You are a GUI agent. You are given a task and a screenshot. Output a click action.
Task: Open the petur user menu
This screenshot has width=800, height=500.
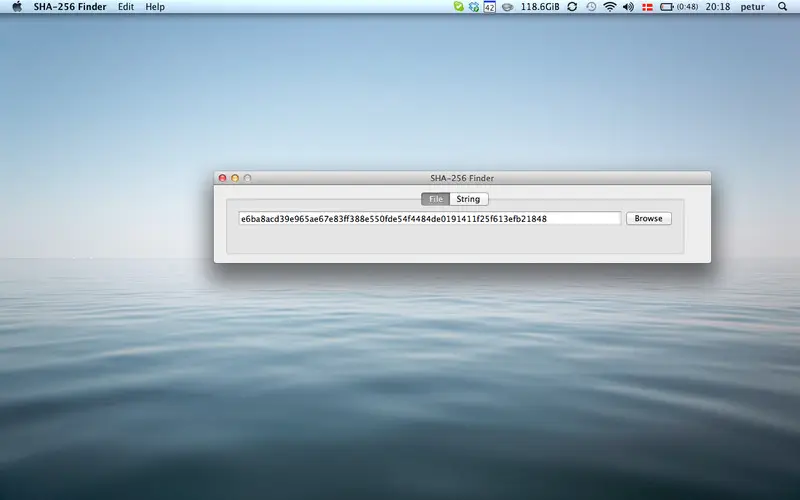753,7
